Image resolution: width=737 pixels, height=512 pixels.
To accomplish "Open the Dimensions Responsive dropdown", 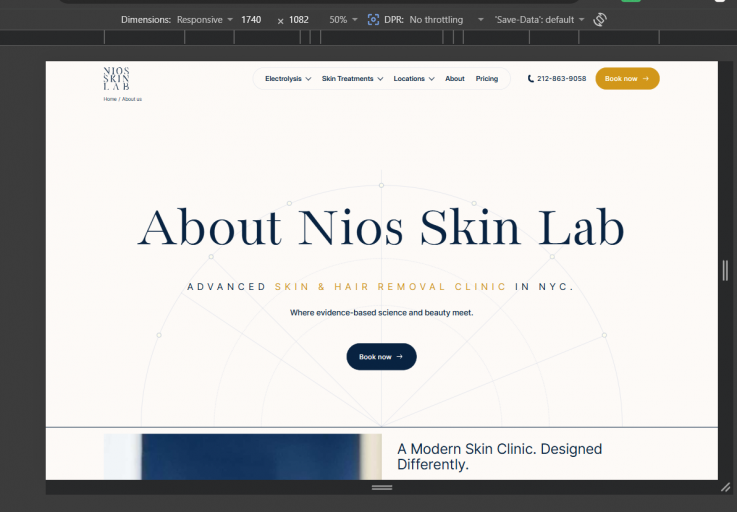I will click(204, 20).
